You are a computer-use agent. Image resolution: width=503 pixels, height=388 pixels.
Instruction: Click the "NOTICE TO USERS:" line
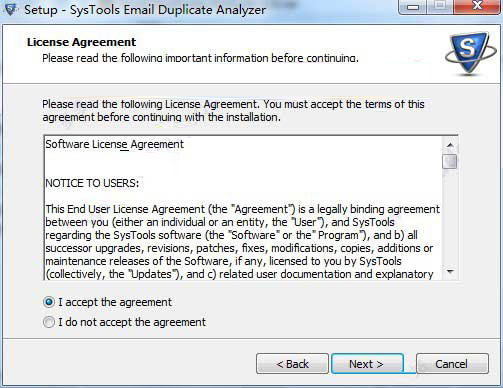(92, 183)
